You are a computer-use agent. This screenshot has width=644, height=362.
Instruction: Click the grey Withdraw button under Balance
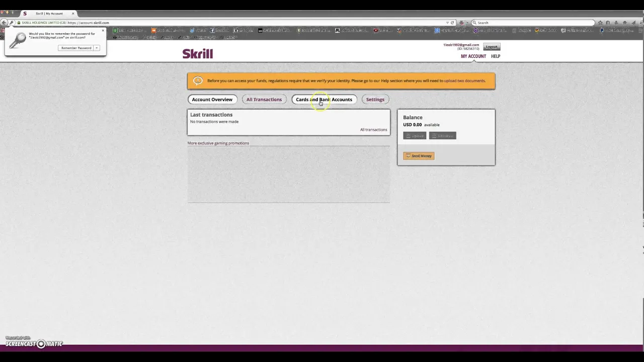(x=443, y=136)
